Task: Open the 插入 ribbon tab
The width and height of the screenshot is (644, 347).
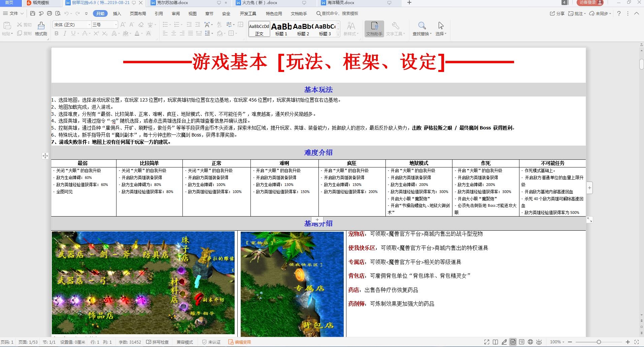Action: [117, 13]
